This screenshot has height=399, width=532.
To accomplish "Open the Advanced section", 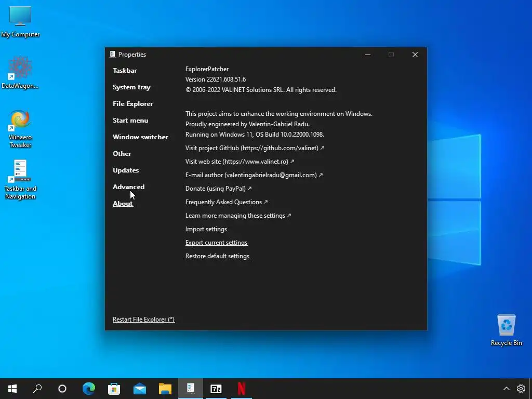I will click(x=129, y=187).
